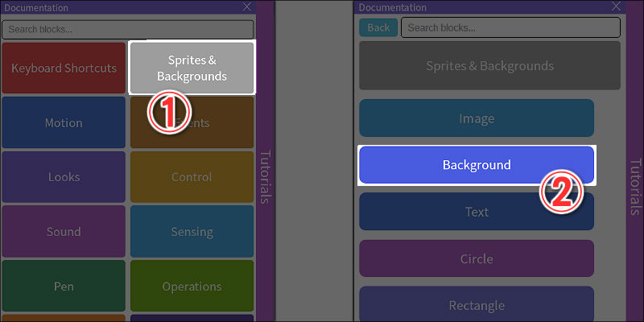Open the Background documentation entry
The image size is (644, 322).
click(477, 165)
